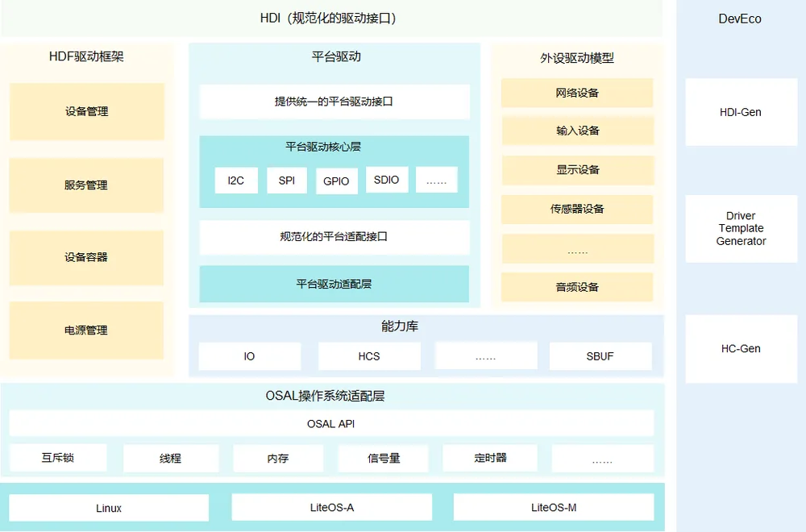This screenshot has width=806, height=532.
Task: Select the 网络设备 block
Action: (577, 93)
